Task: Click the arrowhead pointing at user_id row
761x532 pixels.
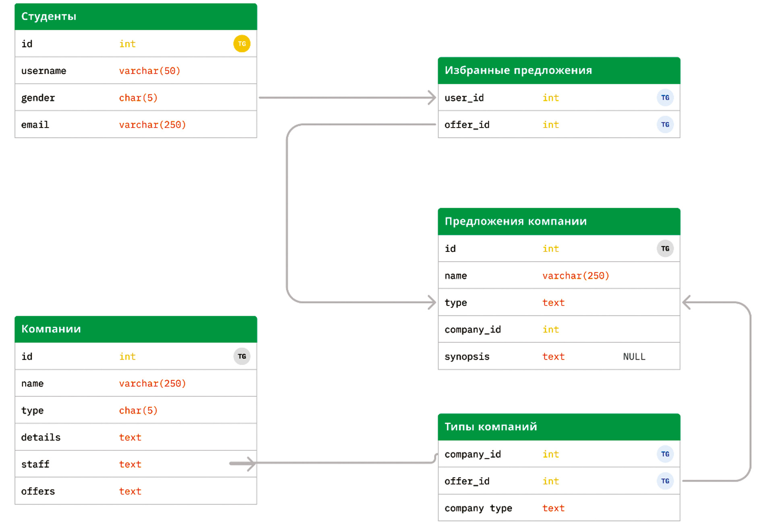Action: tap(431, 97)
